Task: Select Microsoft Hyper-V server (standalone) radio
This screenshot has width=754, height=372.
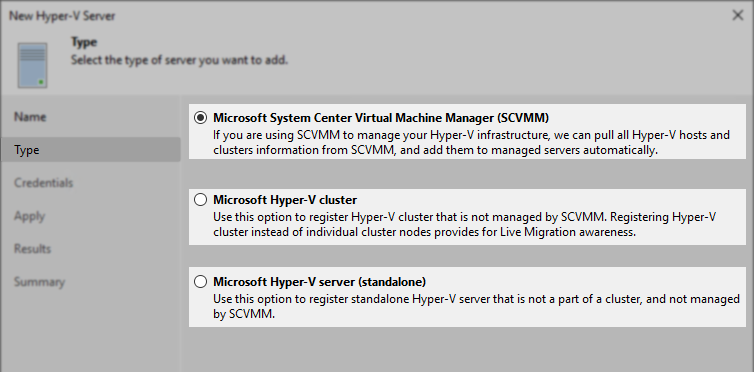Action: click(x=201, y=281)
